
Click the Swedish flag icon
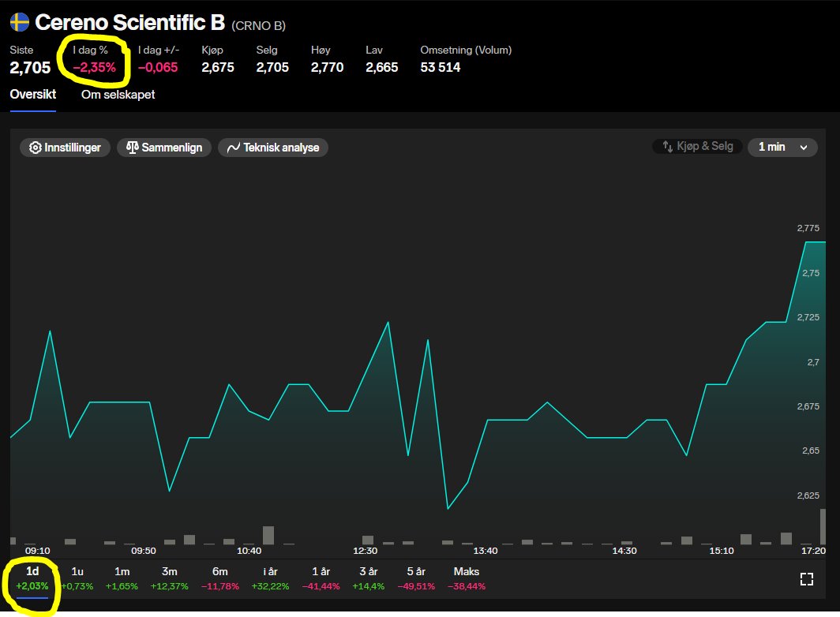[20, 23]
